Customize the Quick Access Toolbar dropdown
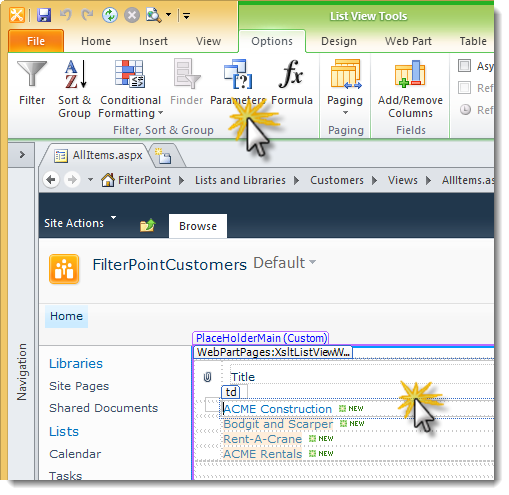The image size is (509, 495). click(x=186, y=16)
